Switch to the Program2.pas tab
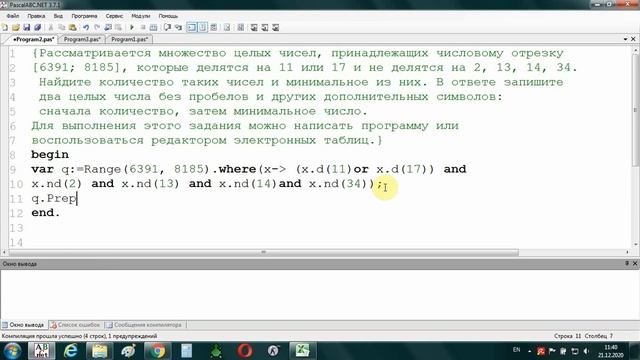640x360 pixels. click(x=33, y=39)
